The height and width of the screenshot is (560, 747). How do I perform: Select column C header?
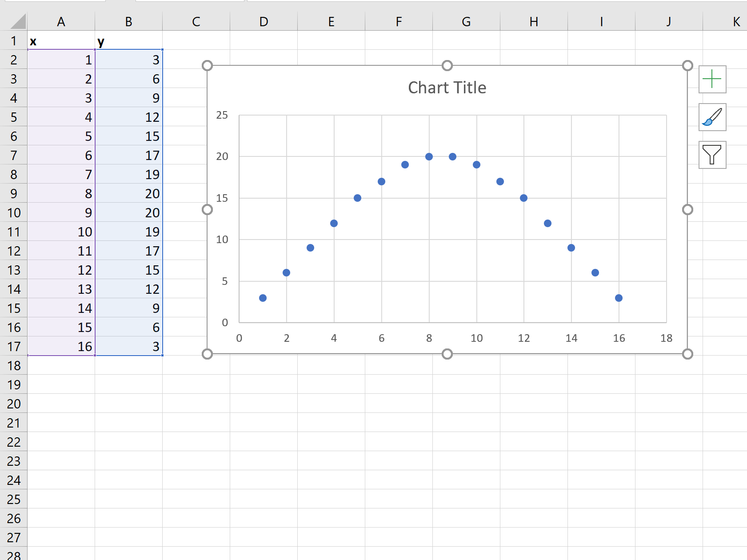pos(196,21)
